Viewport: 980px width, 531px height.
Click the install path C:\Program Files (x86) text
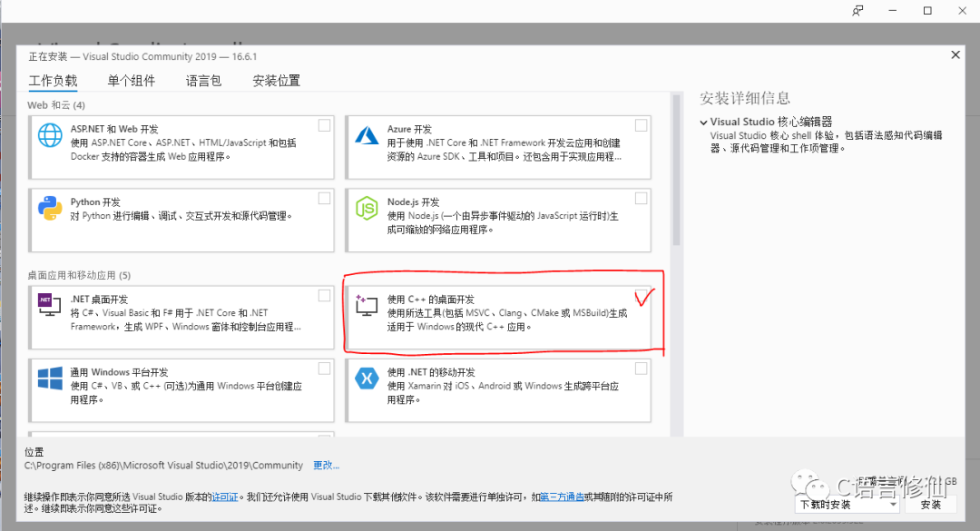pos(163,466)
